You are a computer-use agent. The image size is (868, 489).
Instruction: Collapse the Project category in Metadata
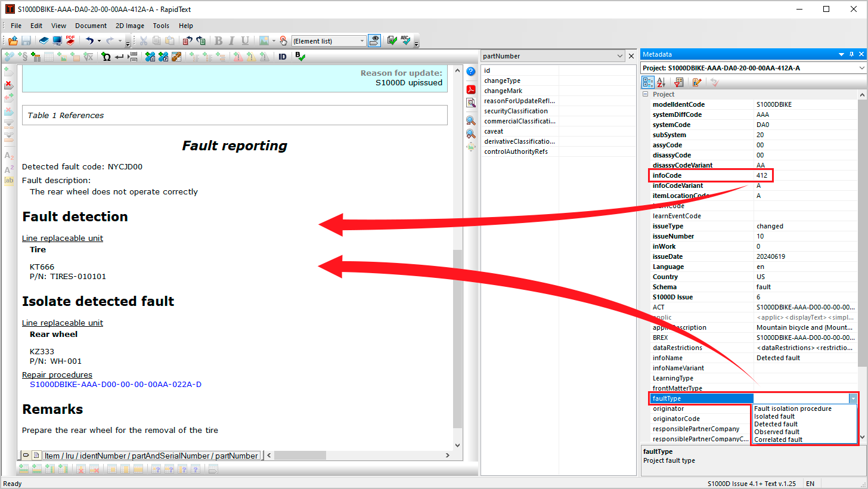pyautogui.click(x=645, y=94)
